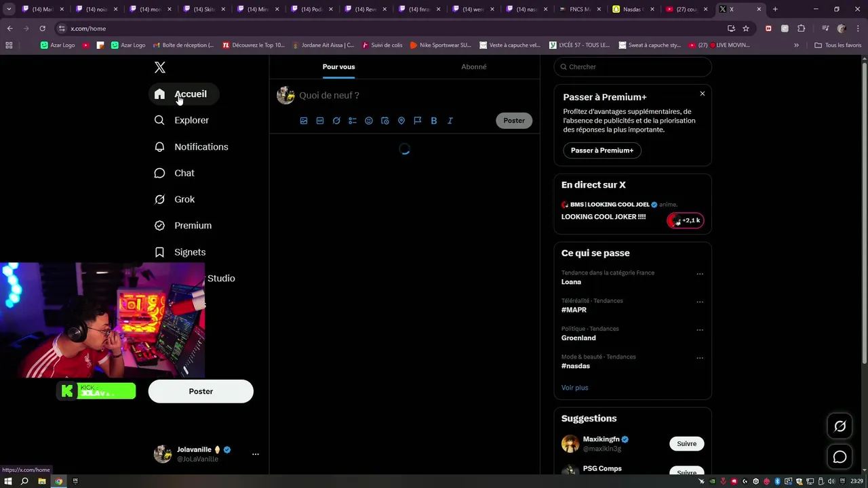Click the Passer à Premium+ button
Viewport: 868px width, 488px height.
point(602,150)
